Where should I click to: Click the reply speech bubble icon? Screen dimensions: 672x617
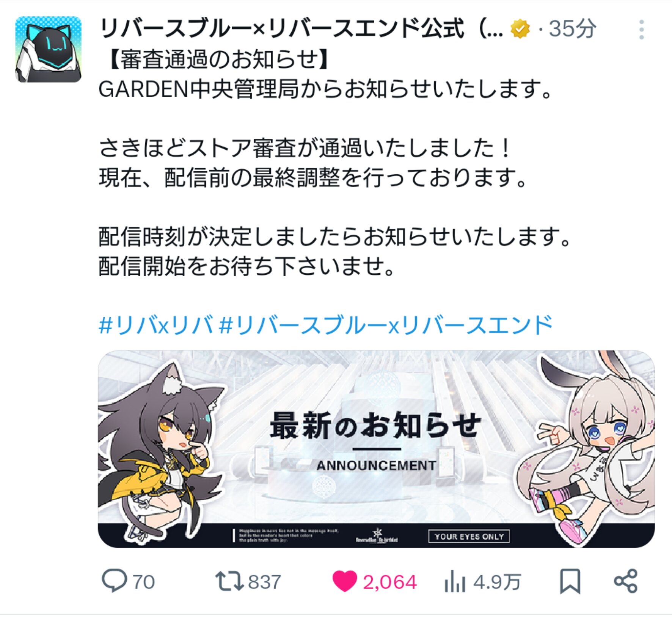(114, 581)
